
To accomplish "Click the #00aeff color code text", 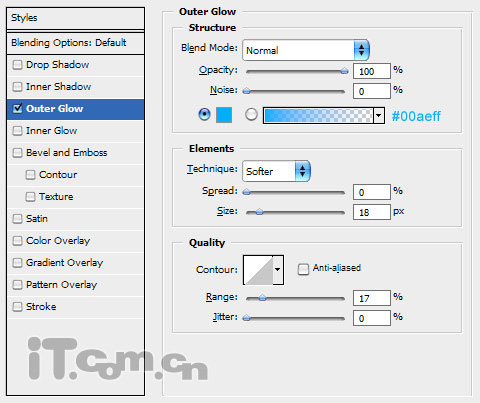I will [x=416, y=116].
